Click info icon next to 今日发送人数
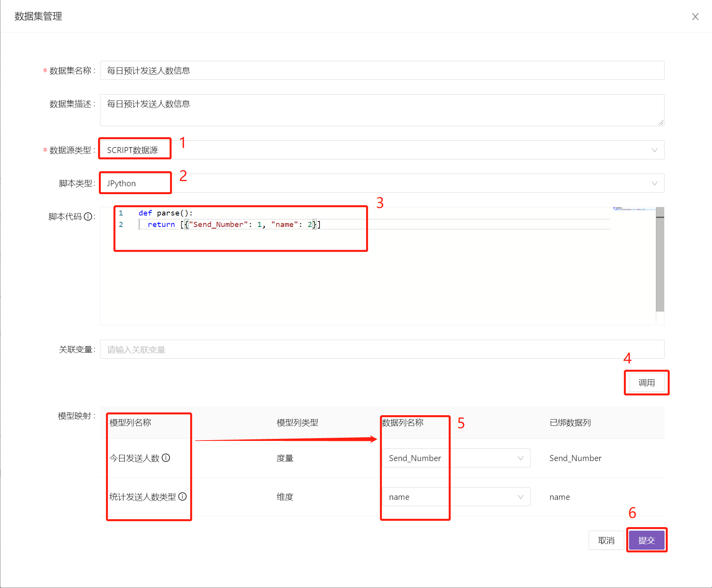This screenshot has width=712, height=588. click(x=166, y=458)
